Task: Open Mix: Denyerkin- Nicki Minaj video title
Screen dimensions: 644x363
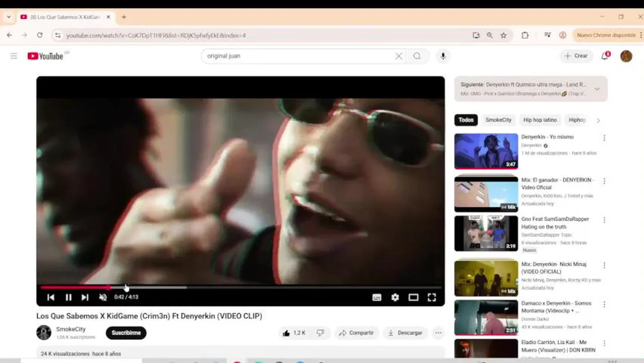Action: click(554, 268)
